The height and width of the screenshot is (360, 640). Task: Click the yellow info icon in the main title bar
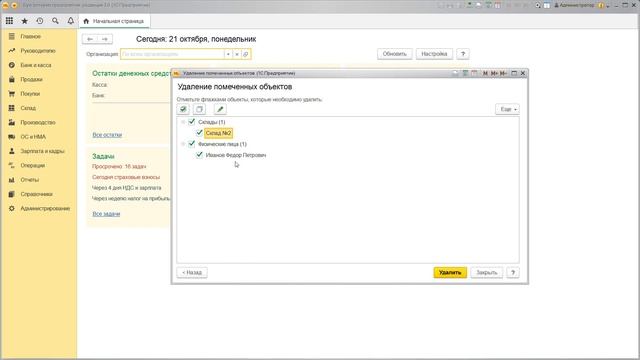click(x=601, y=5)
